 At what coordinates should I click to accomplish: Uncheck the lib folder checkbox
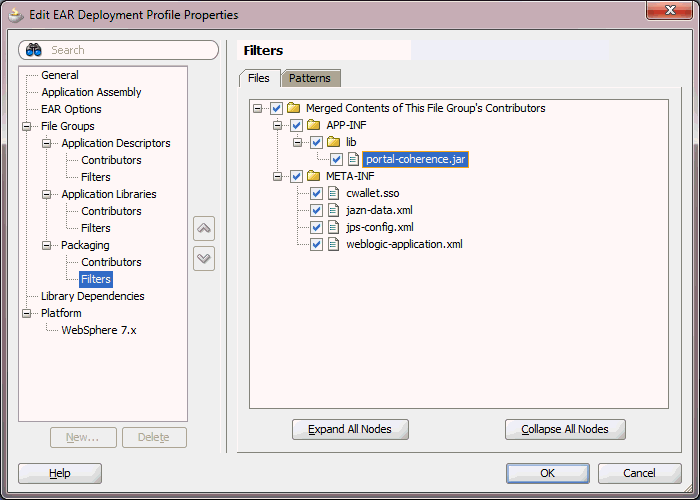pos(317,142)
